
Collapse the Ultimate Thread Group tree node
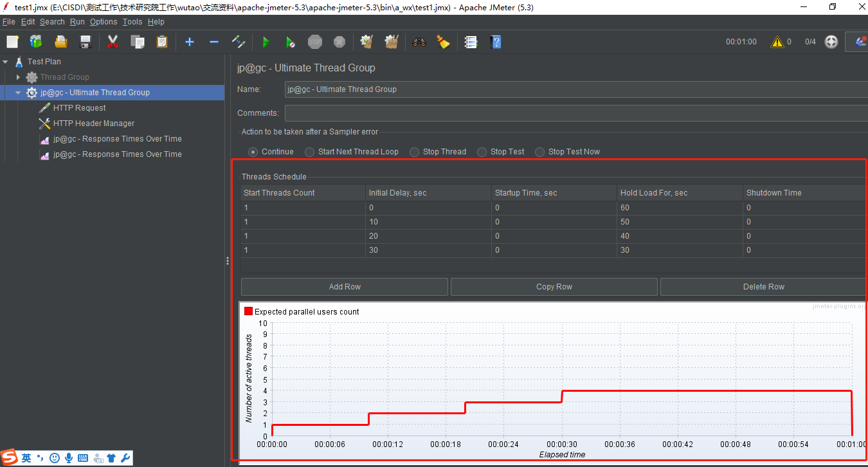click(19, 93)
